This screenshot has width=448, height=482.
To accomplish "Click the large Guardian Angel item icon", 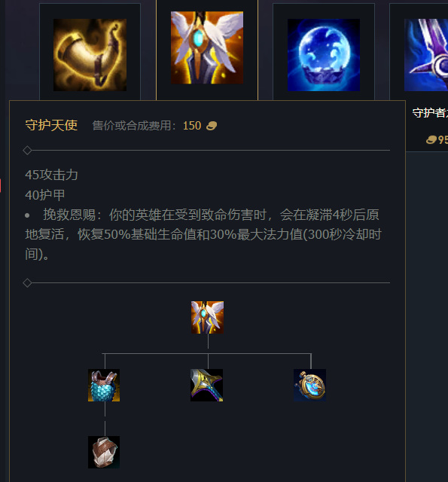I will point(207,47).
